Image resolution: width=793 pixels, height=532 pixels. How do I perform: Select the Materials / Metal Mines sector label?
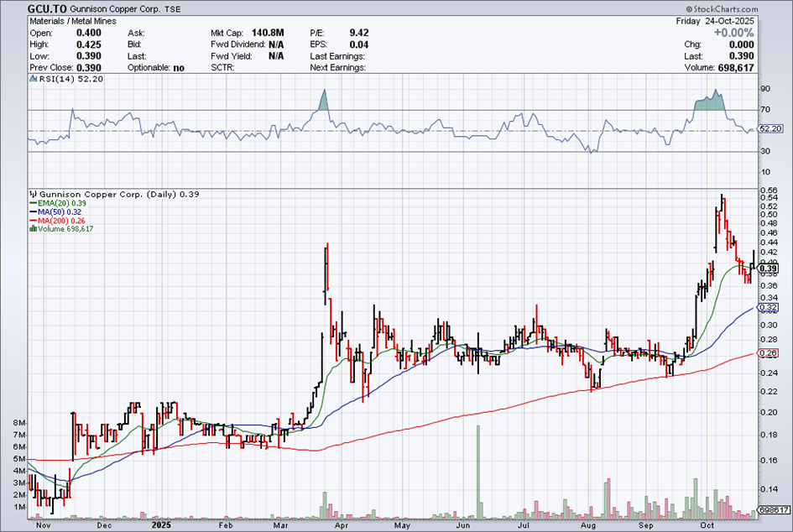[x=73, y=21]
